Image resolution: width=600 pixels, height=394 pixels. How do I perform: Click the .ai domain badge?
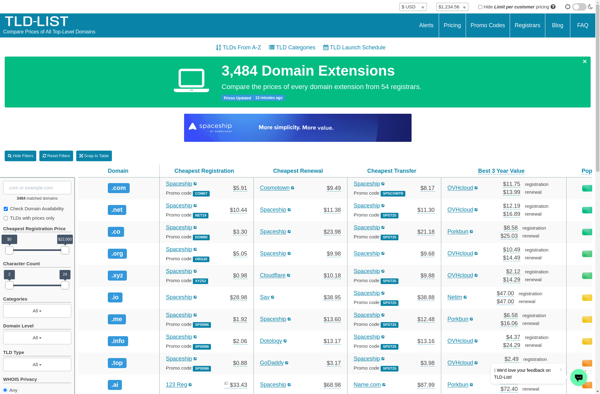tap(115, 385)
